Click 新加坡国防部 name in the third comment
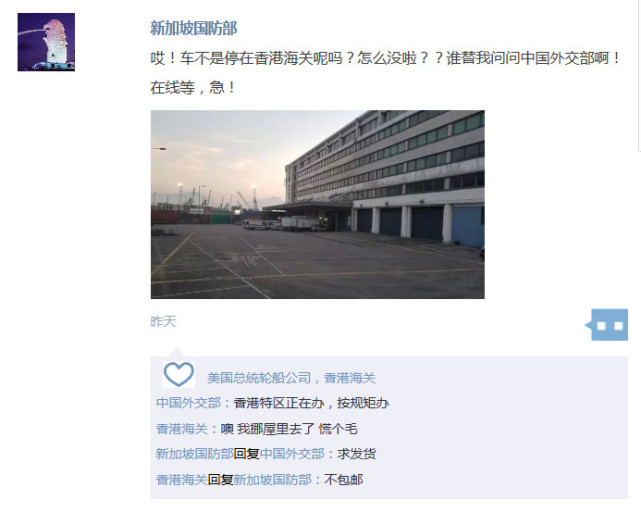 pyautogui.click(x=195, y=454)
